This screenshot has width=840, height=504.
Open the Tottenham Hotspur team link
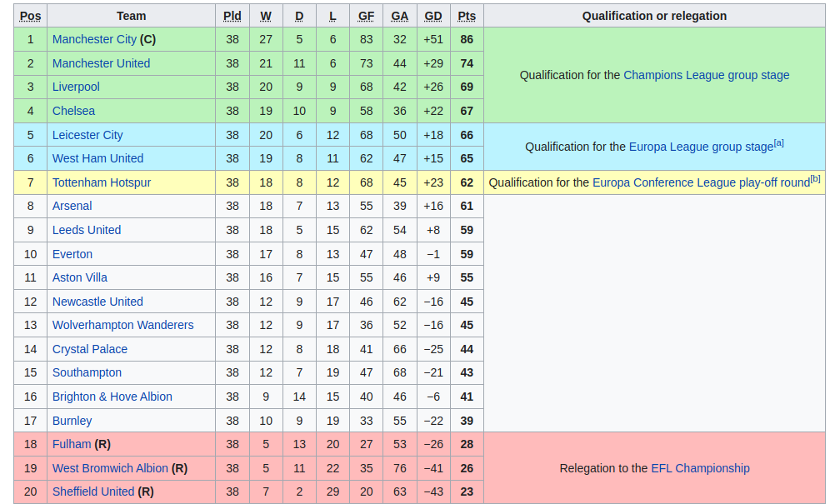[102, 182]
